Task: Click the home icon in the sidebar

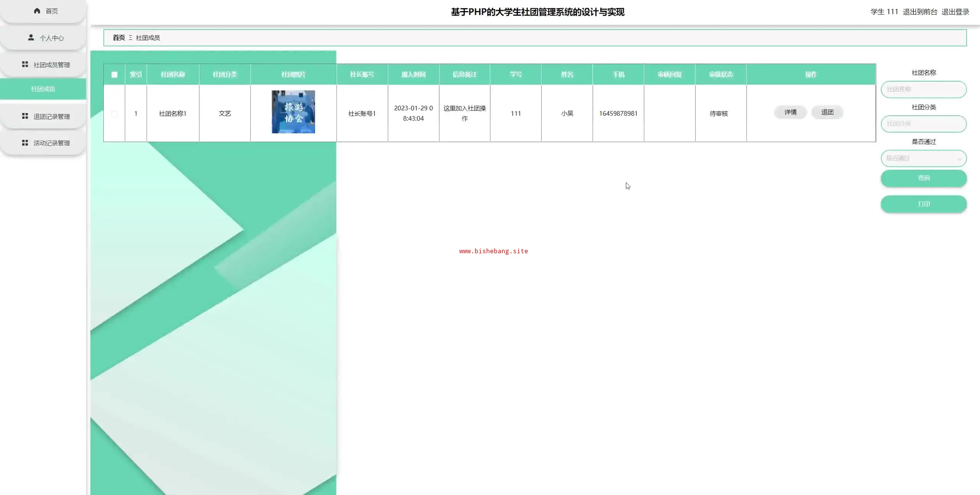Action: click(37, 11)
